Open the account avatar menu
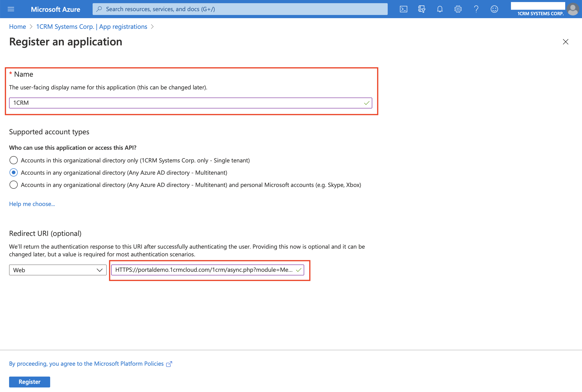 572,9
